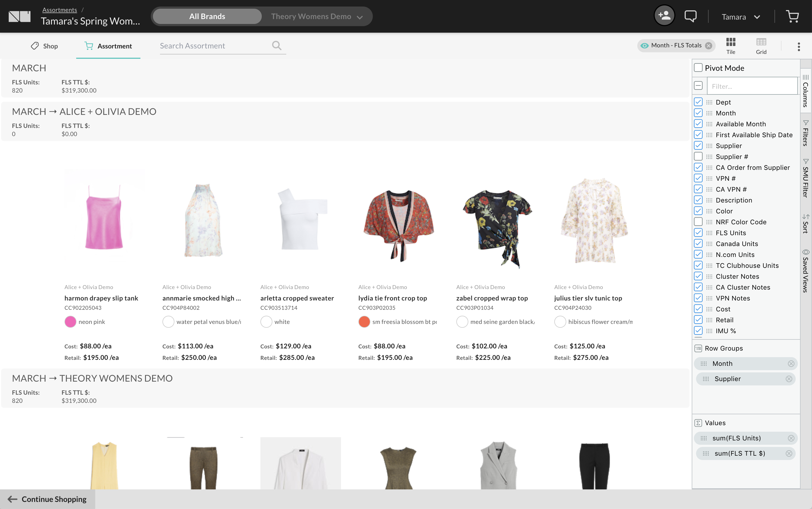
Task: Toggle the select-all columns checkbox
Action: [698, 85]
